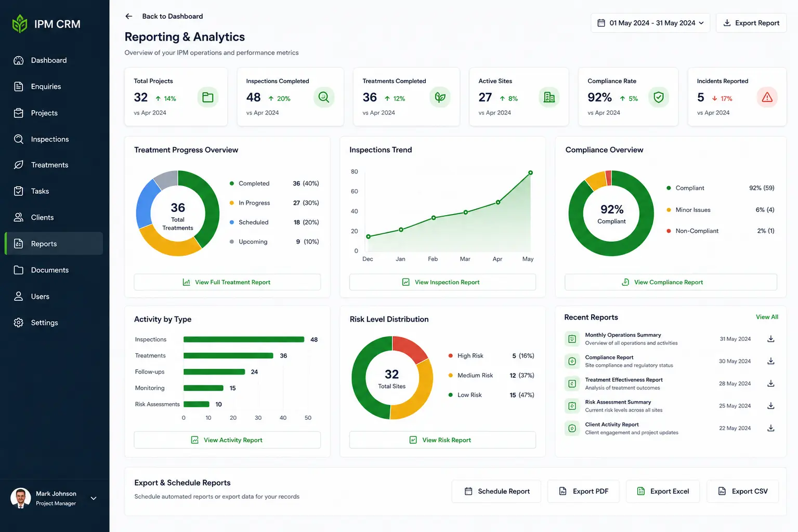
Task: Open Settings from the sidebar
Action: 54,323
